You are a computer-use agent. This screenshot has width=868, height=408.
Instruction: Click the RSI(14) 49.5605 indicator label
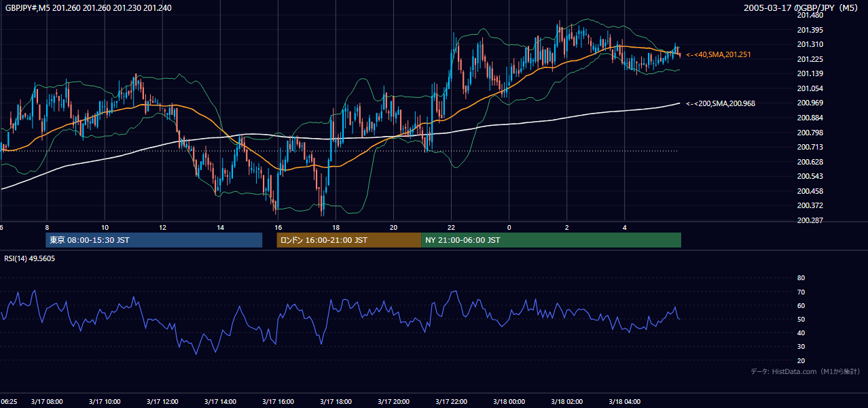click(30, 258)
